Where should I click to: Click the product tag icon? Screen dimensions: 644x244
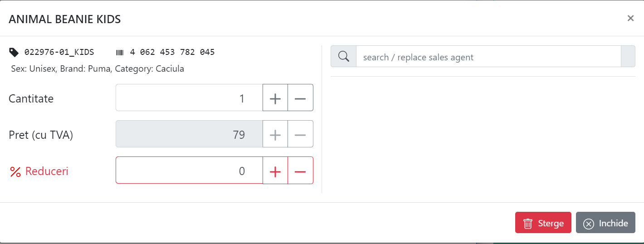point(14,52)
